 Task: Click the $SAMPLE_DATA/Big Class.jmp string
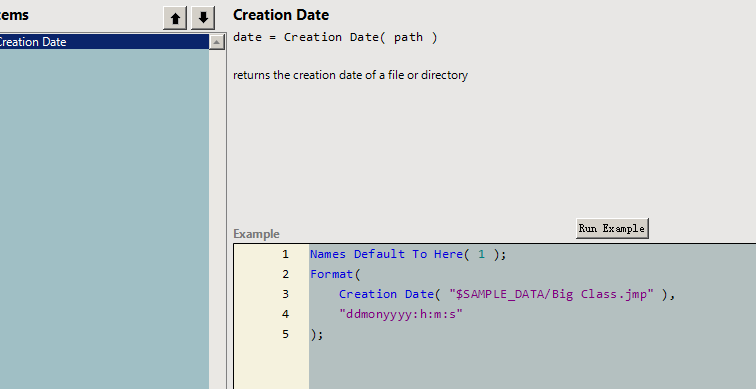[552, 294]
